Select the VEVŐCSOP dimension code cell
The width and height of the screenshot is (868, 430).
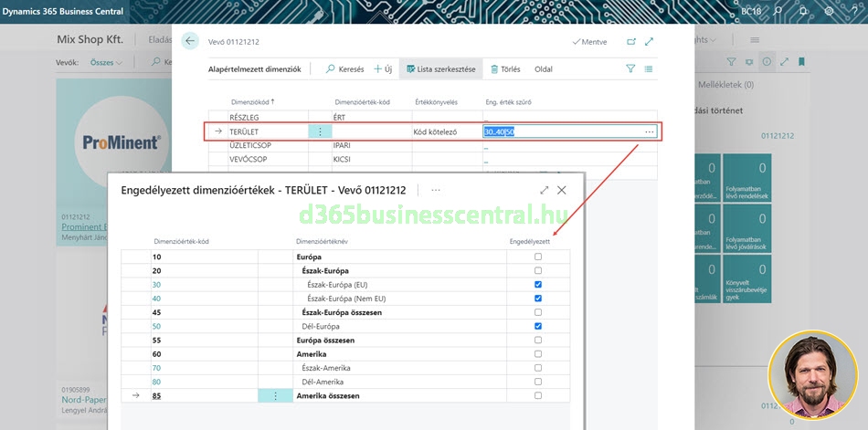268,160
